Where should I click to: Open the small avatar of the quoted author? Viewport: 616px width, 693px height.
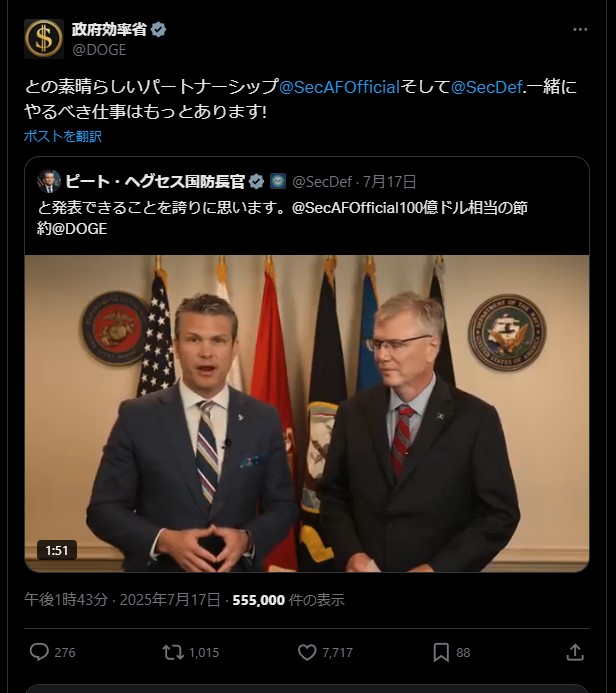pyautogui.click(x=49, y=181)
